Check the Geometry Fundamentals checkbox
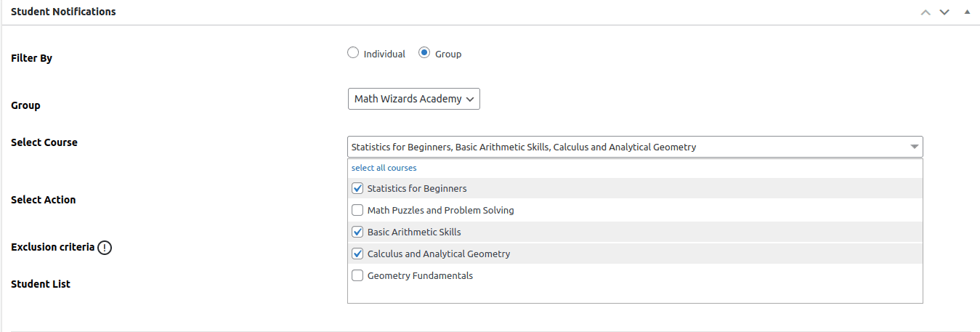980x332 pixels. pos(357,275)
